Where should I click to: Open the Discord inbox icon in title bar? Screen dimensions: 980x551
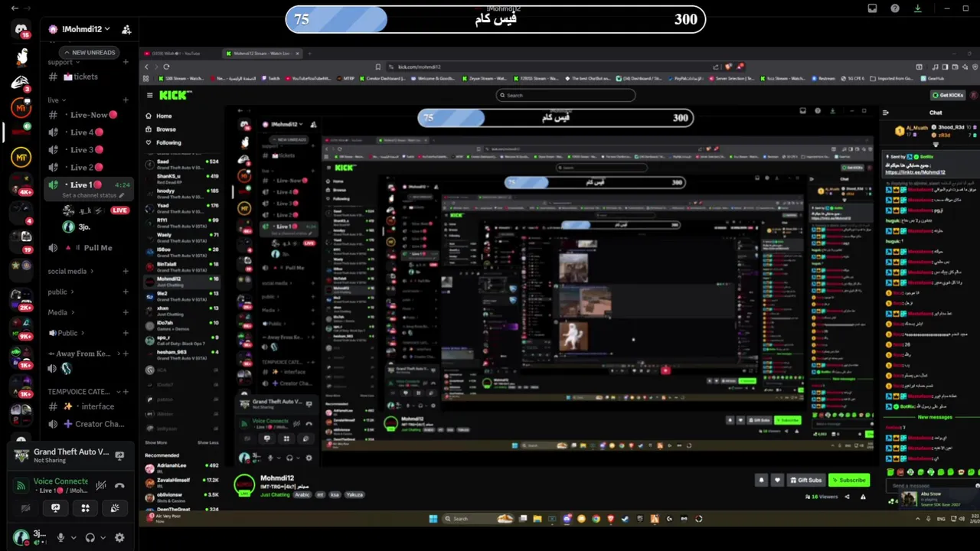[x=872, y=8]
